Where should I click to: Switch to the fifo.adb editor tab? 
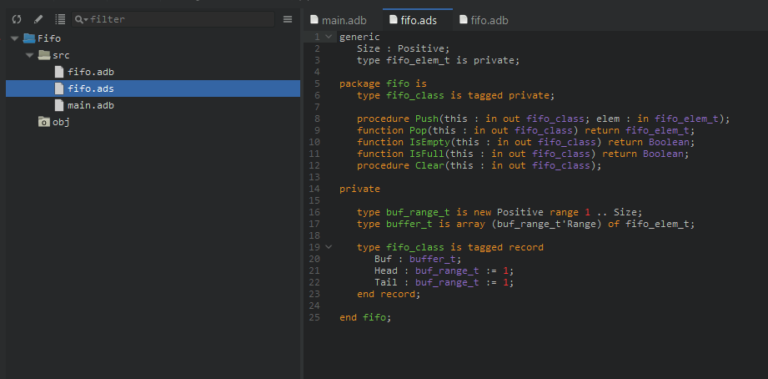point(483,21)
